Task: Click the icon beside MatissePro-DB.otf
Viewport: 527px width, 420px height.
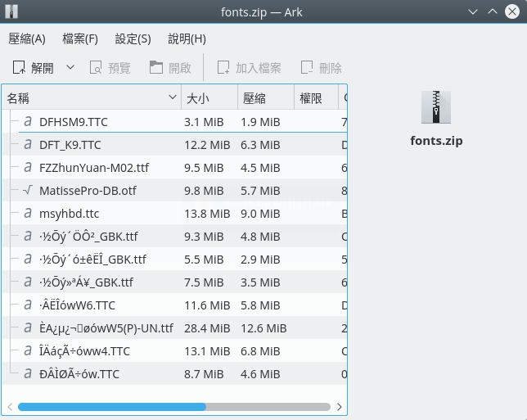Action: pos(28,190)
